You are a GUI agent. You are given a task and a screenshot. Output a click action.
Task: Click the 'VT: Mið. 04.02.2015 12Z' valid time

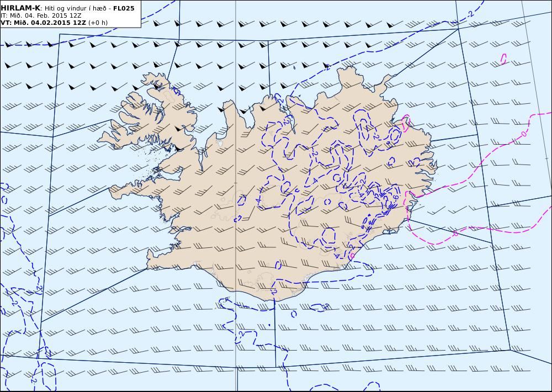point(43,23)
